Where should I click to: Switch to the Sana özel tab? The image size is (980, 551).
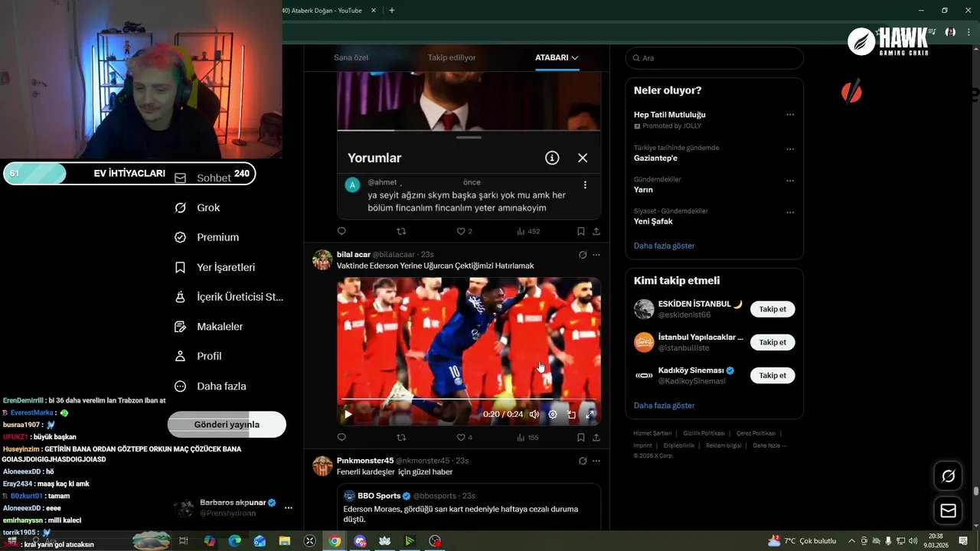tap(351, 57)
